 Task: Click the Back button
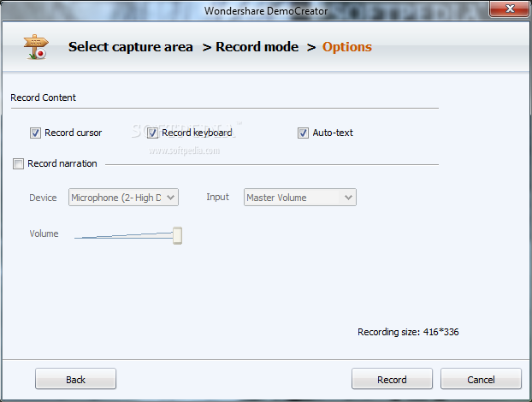75,379
